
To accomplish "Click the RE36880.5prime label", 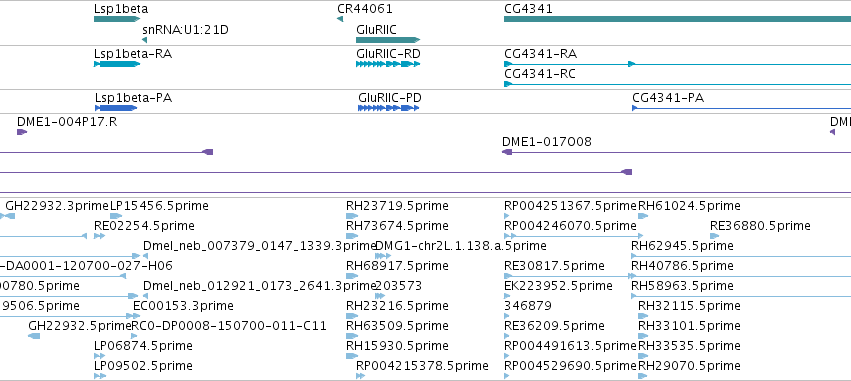I will coord(760,226).
